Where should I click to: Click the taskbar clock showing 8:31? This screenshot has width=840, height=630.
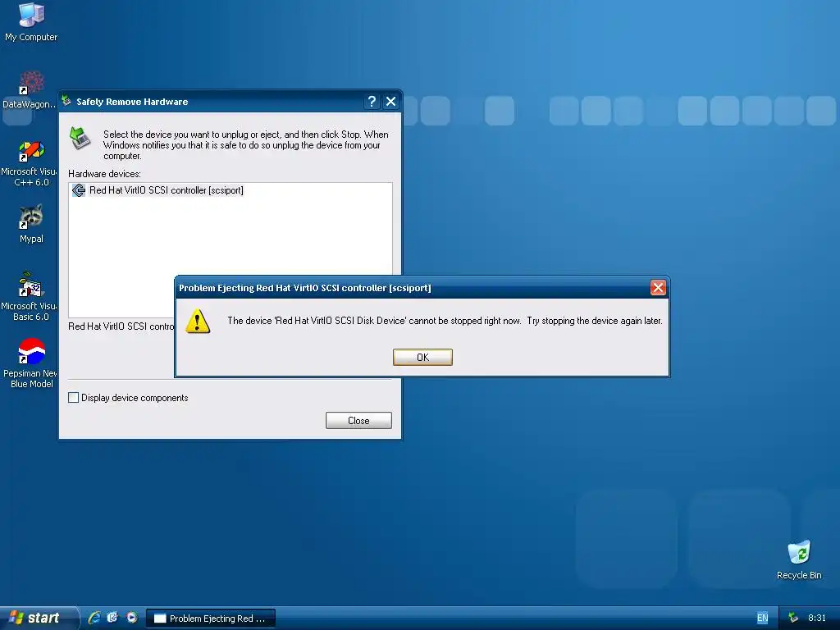[816, 618]
